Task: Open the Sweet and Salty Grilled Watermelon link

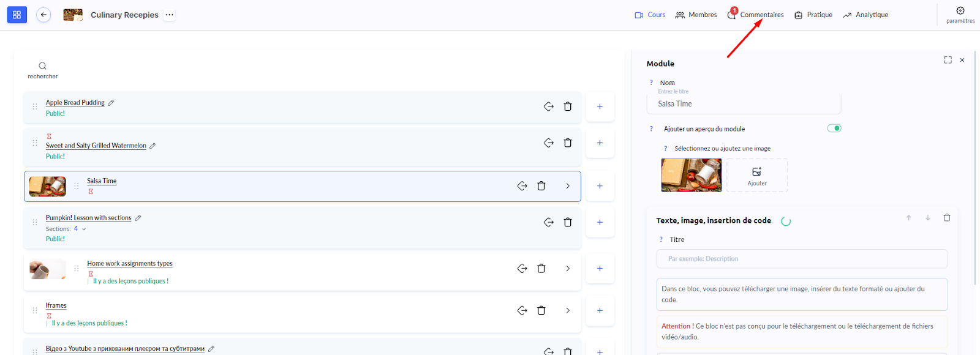Action: [96, 146]
